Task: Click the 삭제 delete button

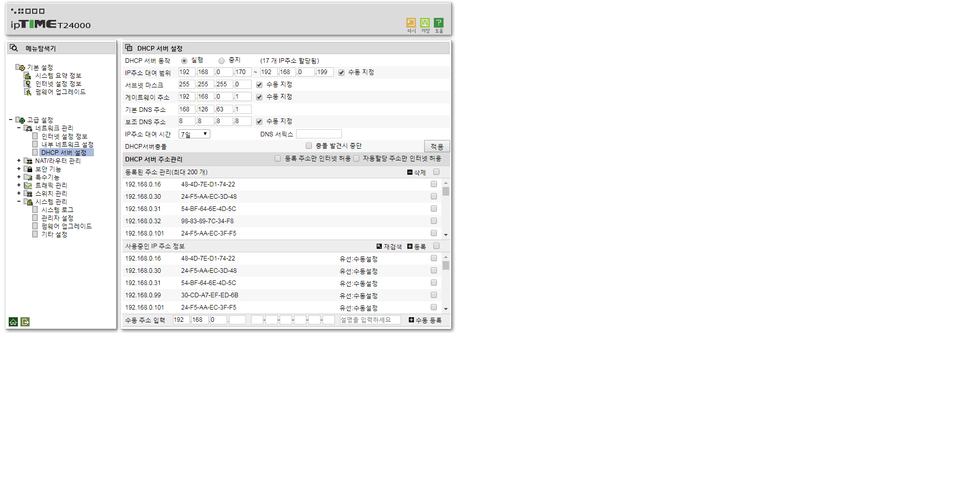Action: click(416, 173)
